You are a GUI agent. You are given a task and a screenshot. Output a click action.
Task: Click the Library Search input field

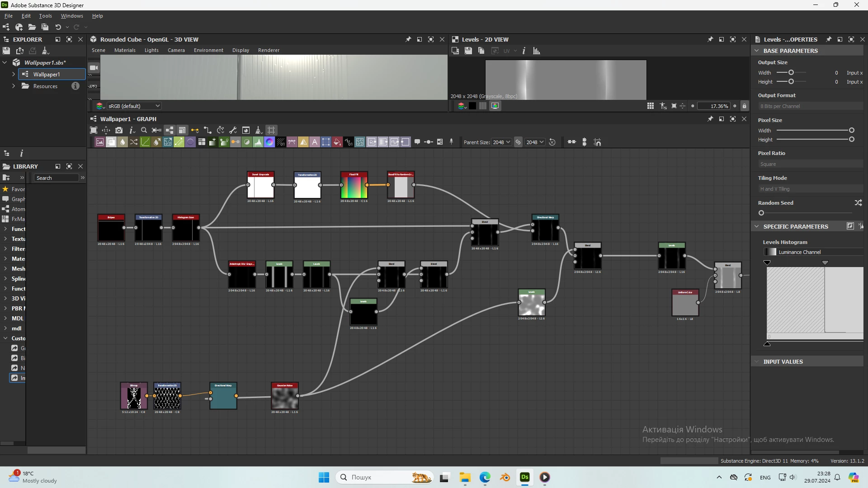[56, 178]
